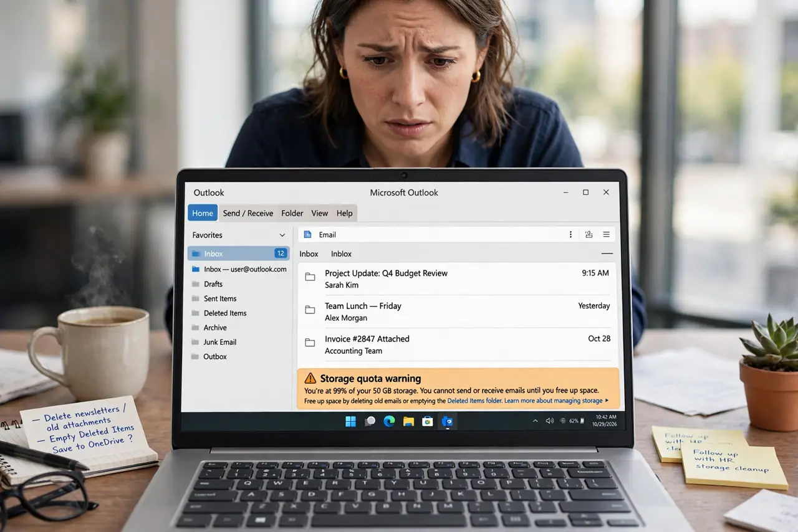Open the email from Alex Morgan

[x=457, y=311]
